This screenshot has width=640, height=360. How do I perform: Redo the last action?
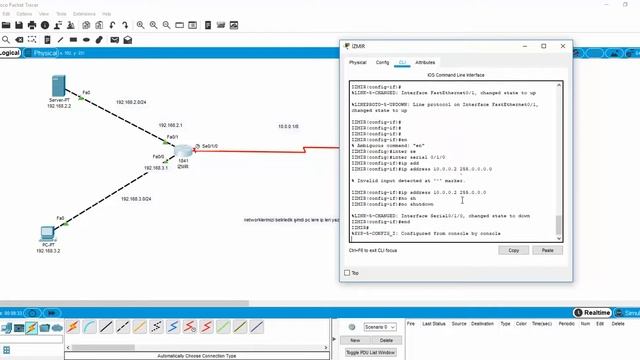(125, 25)
